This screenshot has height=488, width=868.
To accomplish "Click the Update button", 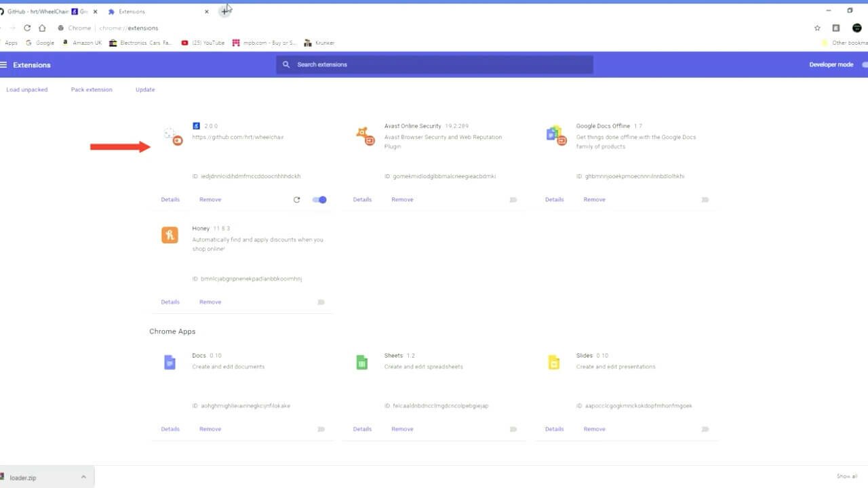I will (x=145, y=89).
